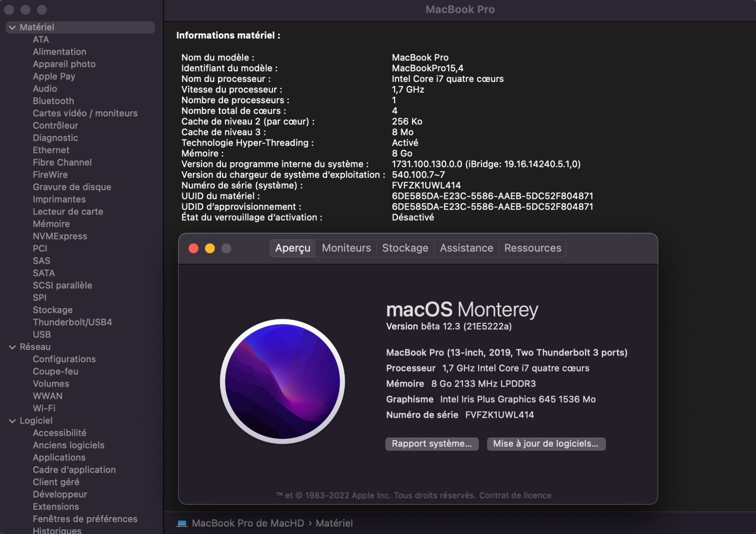
Task: Select SPI in the sidebar
Action: (40, 298)
